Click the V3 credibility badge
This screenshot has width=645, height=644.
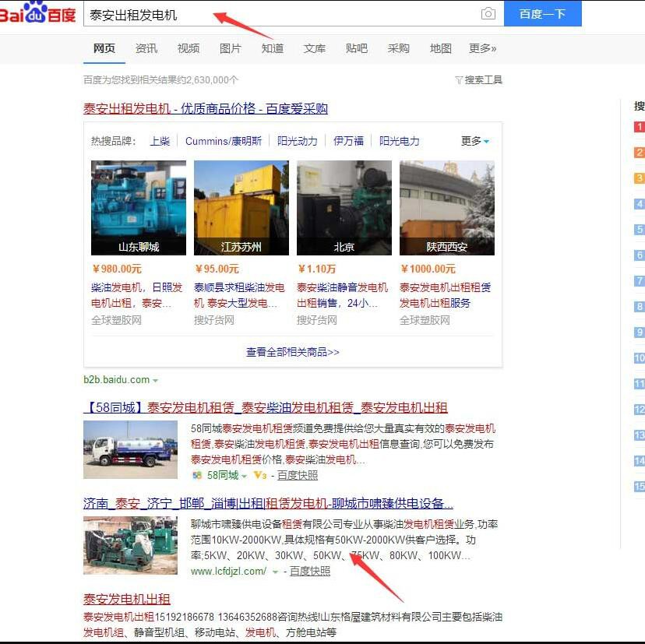point(260,475)
